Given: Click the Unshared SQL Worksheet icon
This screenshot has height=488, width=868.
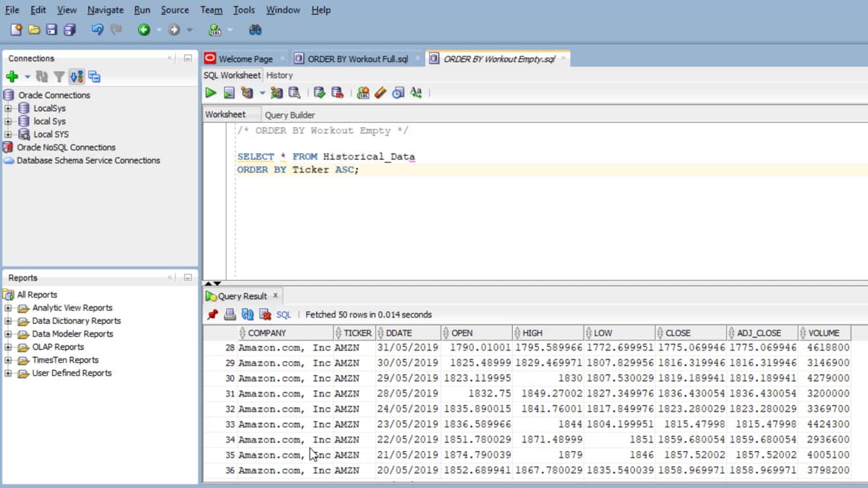Looking at the screenshot, I should click(x=363, y=93).
